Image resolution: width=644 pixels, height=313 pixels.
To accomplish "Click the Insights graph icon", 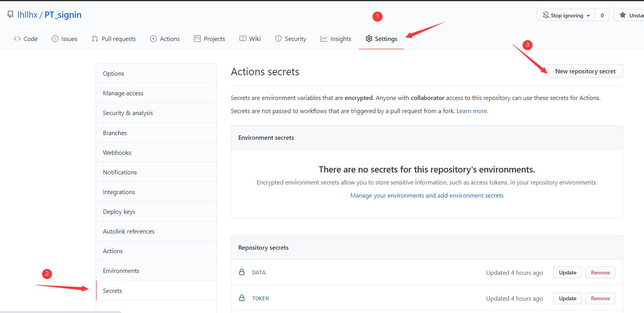I will (324, 39).
